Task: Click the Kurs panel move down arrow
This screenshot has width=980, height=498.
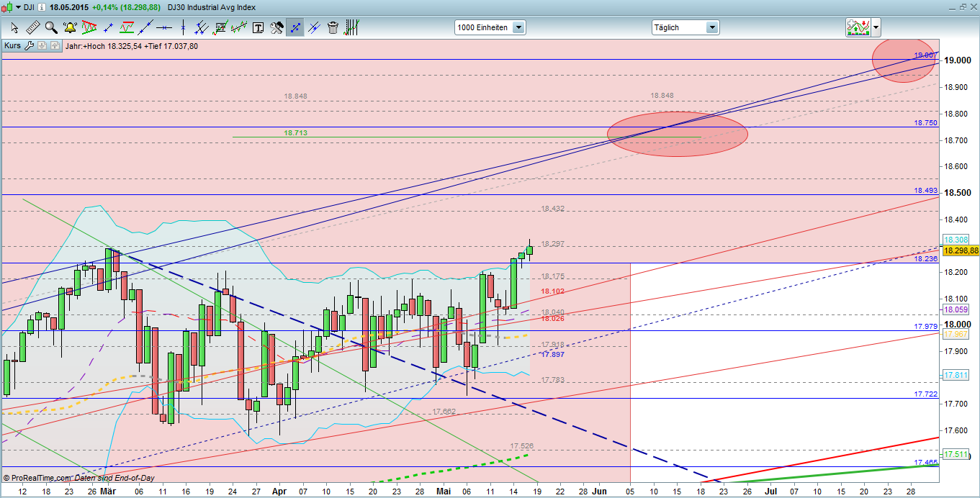Action: pos(42,46)
